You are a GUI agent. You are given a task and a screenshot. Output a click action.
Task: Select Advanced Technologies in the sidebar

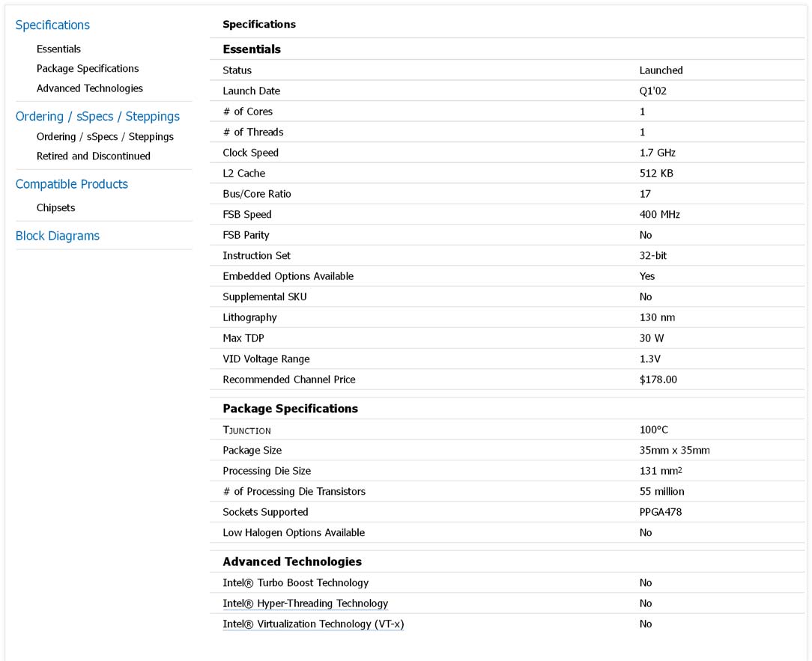89,88
